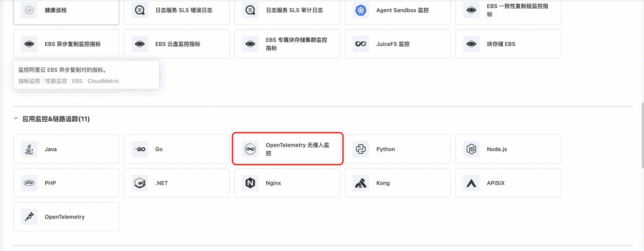Open the EBS 云盘监控指标 card

pyautogui.click(x=177, y=44)
